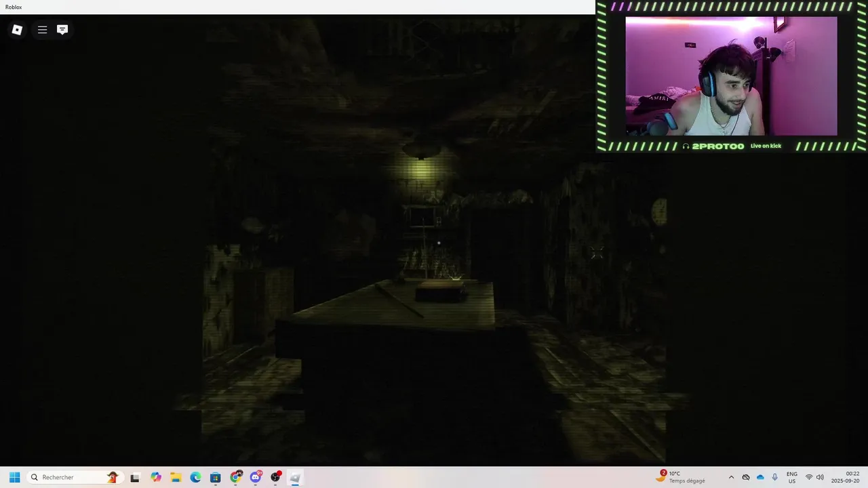Switch to OBS Studio in taskbar
This screenshot has height=488, width=868.
click(276, 477)
